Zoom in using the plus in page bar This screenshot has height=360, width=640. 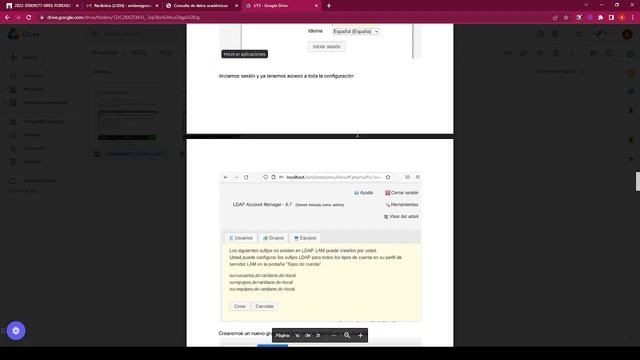coord(360,336)
